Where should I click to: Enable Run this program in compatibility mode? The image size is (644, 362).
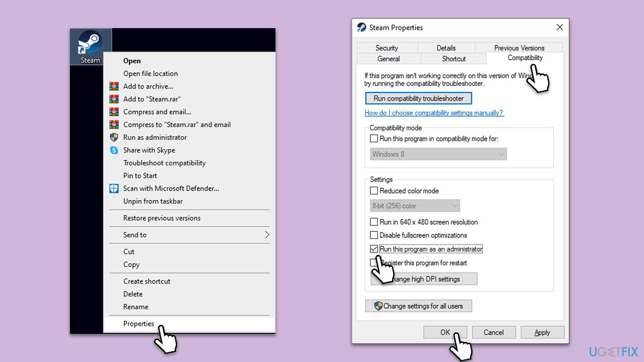pos(374,138)
